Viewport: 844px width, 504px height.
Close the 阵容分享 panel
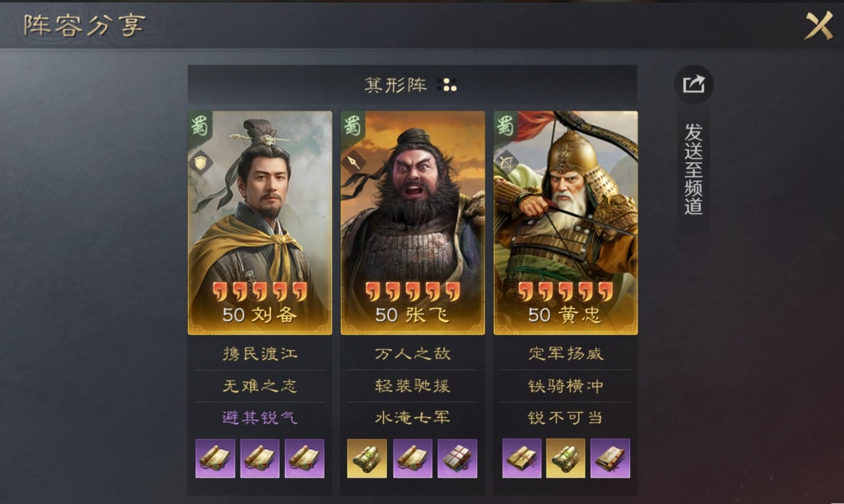[818, 26]
